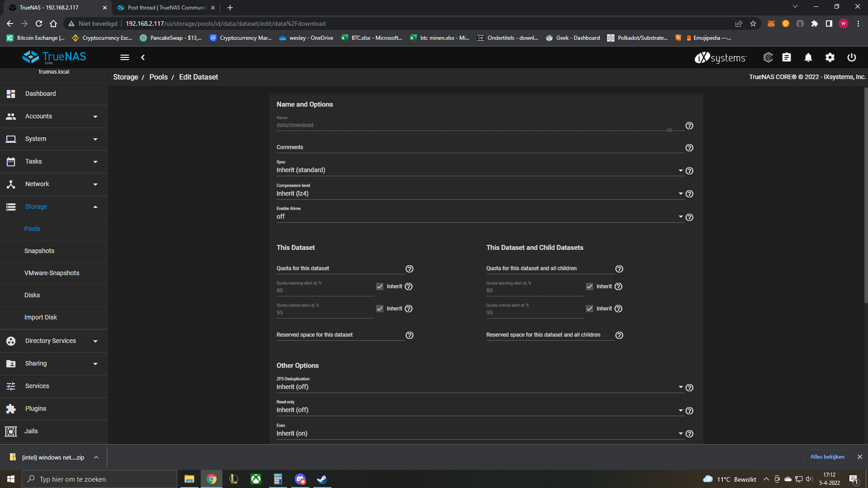
Task: Click Alles bekijken in downloads bar
Action: (x=827, y=457)
